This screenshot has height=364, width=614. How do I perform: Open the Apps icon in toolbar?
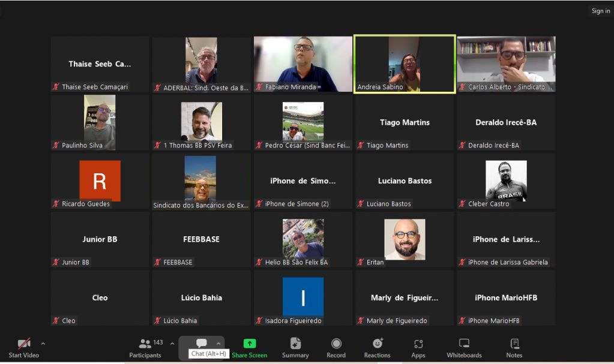click(x=418, y=344)
